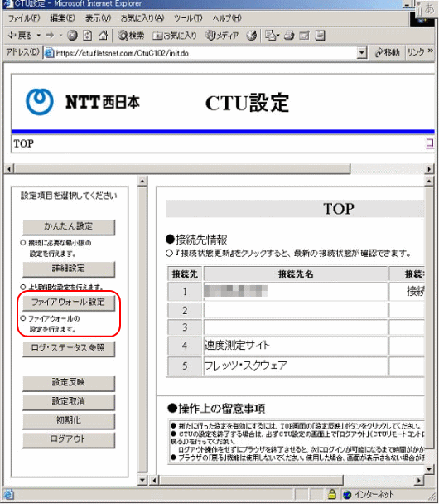This screenshot has height=504, width=439.
Task: Click the Discuss toolbar icon
Action: coord(321,36)
